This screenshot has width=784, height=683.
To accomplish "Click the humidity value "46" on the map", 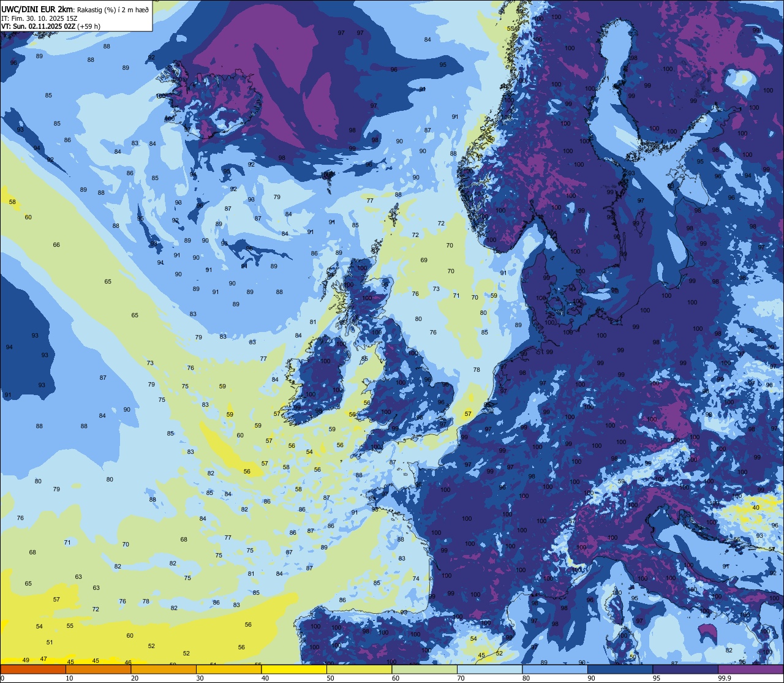I will click(128, 662).
